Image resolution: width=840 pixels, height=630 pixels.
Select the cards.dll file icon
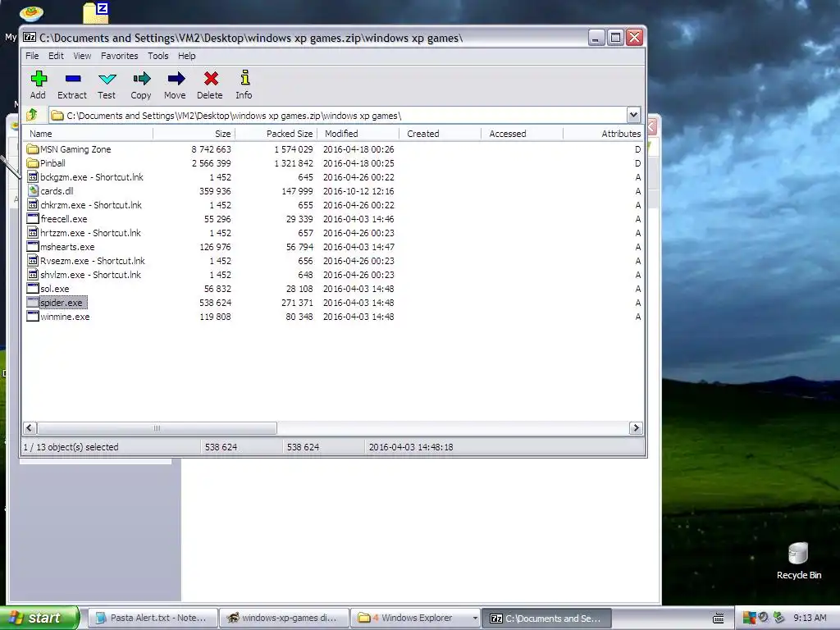click(33, 190)
